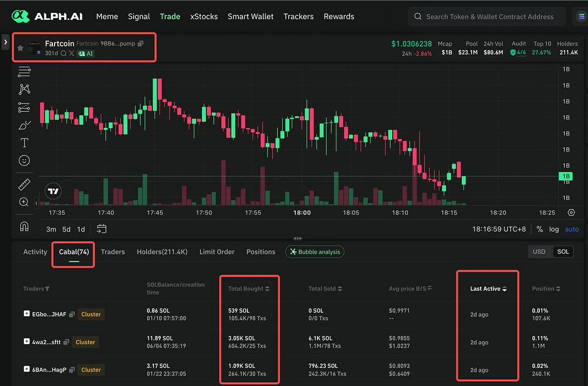Viewport: 588px width, 386px height.
Task: Open the Rewards page
Action: (x=339, y=17)
